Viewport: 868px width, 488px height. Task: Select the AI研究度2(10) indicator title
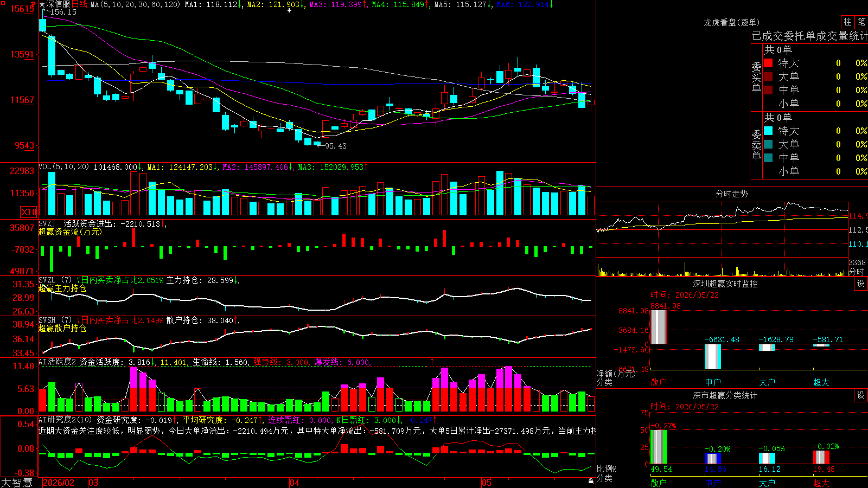65,420
